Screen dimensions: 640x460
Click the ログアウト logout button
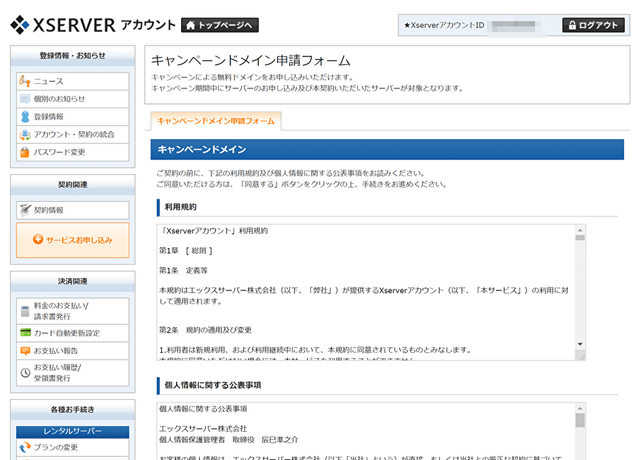coord(593,25)
